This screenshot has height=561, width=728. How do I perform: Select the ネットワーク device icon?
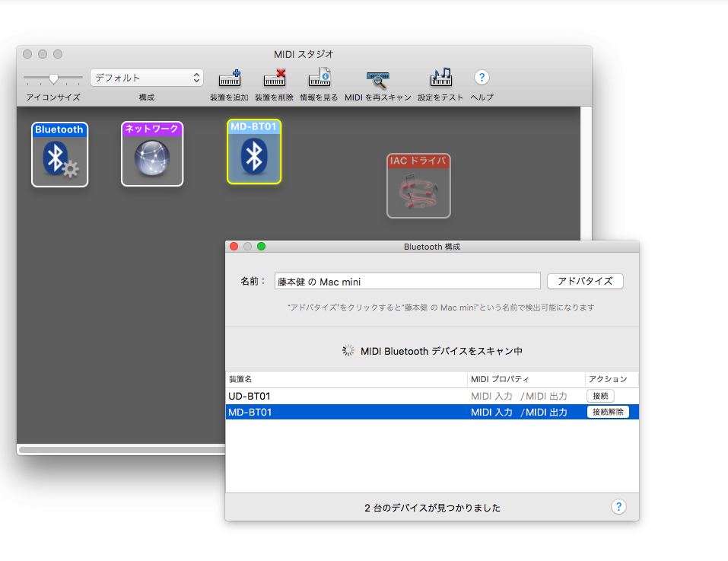(152, 154)
